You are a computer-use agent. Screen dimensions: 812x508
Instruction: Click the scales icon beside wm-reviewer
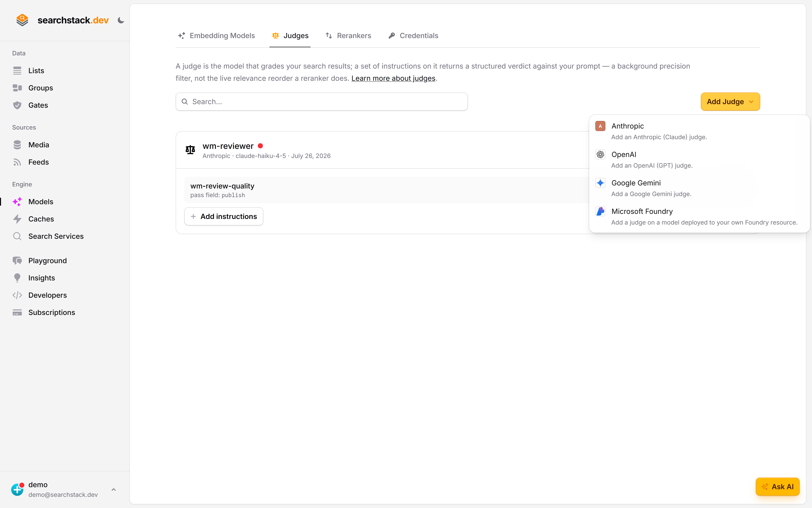190,150
